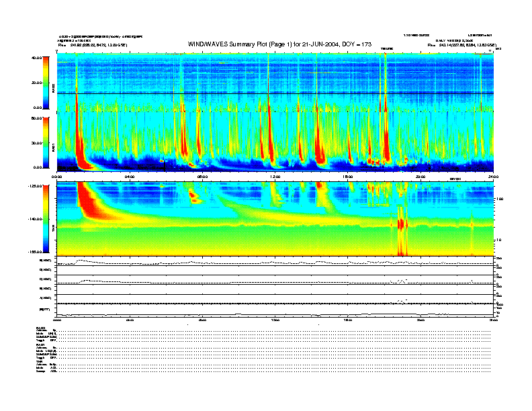Select the 04:00 time axis label
The width and height of the screenshot is (532, 411).
[x=130, y=177]
